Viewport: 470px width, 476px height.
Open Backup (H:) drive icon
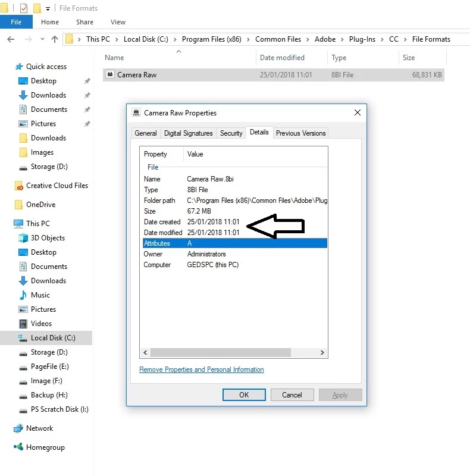coord(23,396)
